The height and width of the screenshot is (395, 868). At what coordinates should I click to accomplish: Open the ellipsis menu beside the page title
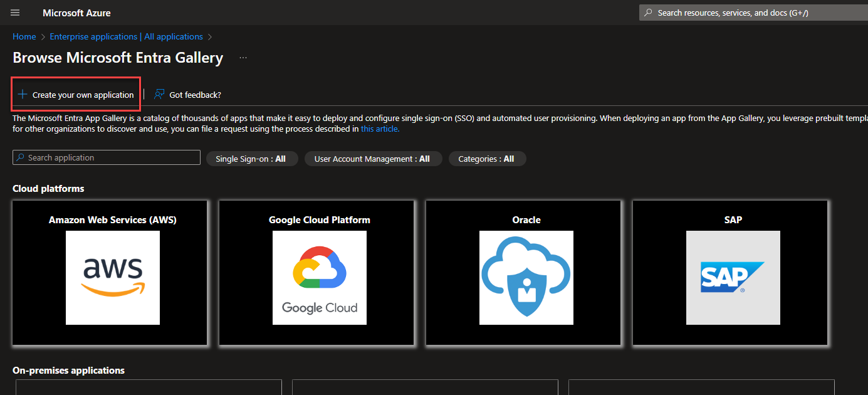click(243, 58)
